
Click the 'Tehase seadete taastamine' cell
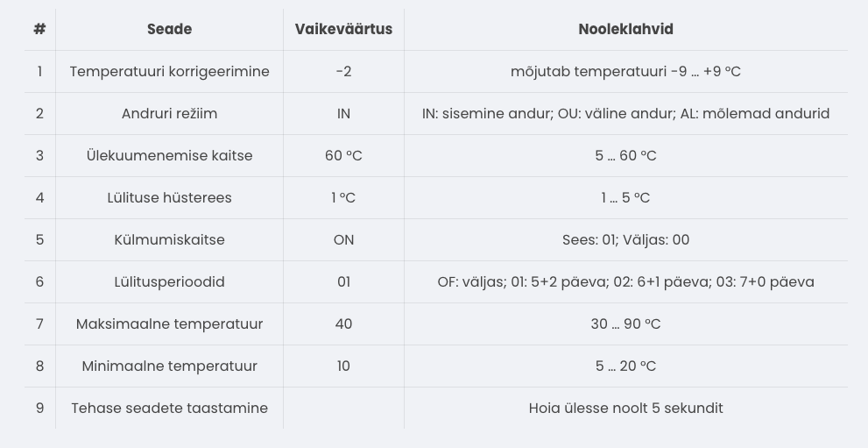[x=169, y=408]
